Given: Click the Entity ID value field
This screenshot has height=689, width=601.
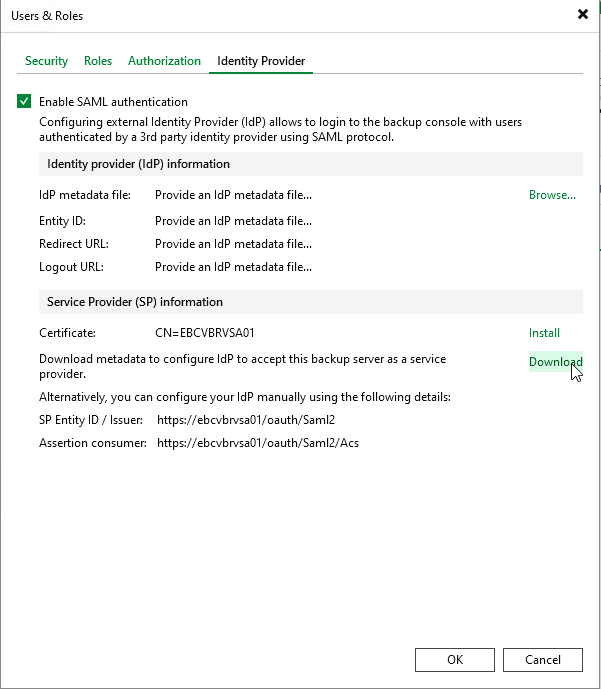Looking at the screenshot, I should coord(233,220).
